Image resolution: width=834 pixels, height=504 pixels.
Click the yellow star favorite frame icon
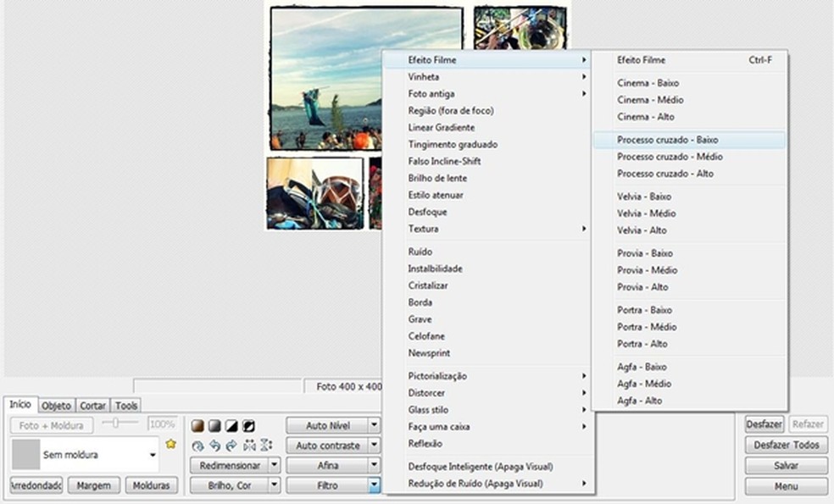point(170,444)
